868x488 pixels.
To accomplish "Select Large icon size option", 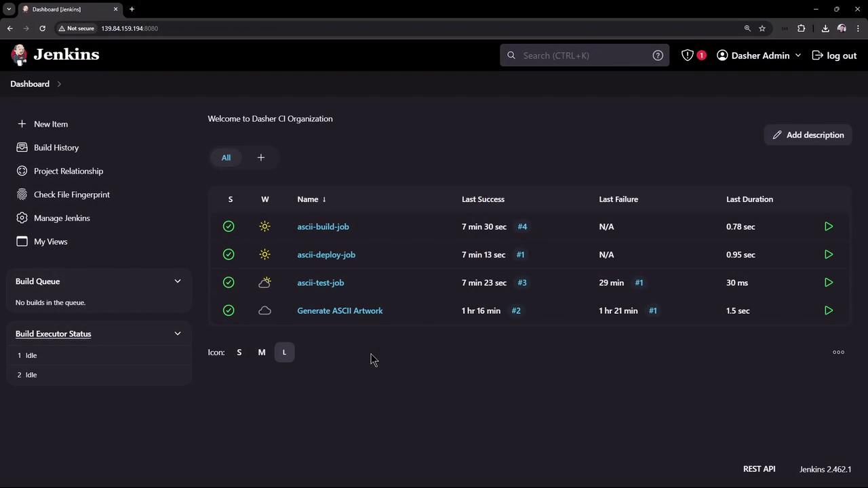I will point(284,352).
